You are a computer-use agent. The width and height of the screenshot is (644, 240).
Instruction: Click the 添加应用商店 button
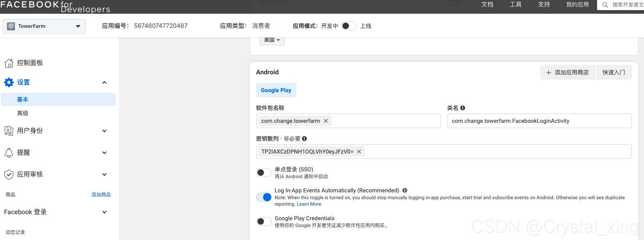point(568,72)
